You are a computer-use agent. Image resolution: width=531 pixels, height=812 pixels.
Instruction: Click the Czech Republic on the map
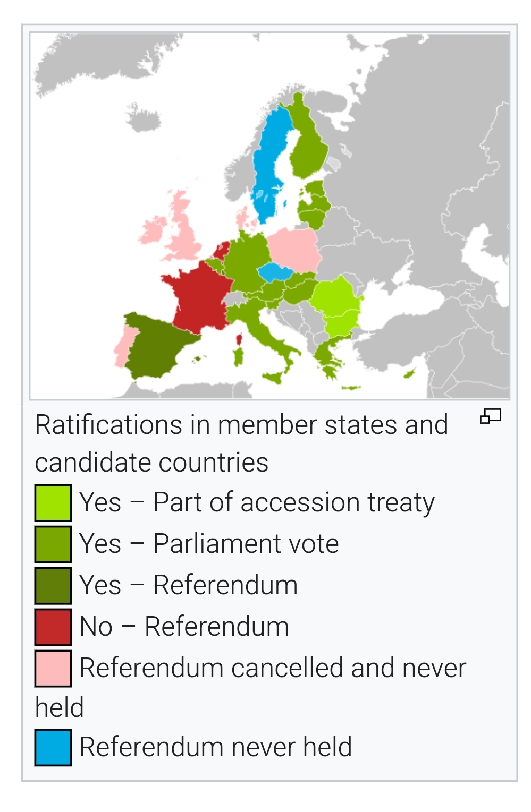pos(275,272)
